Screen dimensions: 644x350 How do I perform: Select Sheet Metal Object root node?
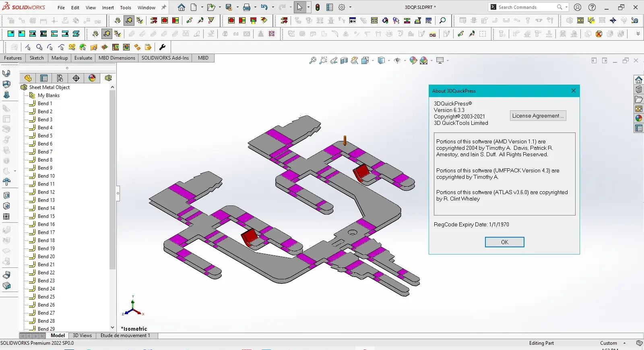pyautogui.click(x=50, y=87)
